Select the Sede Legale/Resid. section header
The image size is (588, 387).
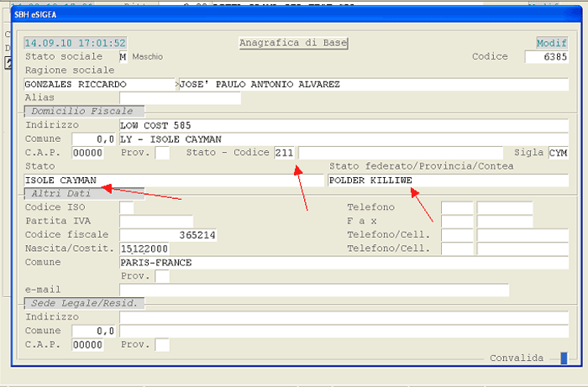pos(86,302)
